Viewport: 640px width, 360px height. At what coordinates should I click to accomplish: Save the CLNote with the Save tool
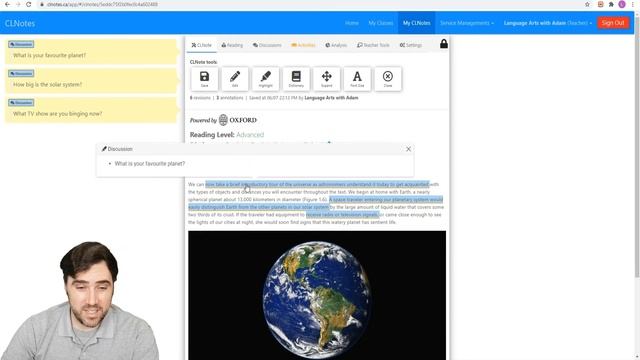(x=204, y=78)
